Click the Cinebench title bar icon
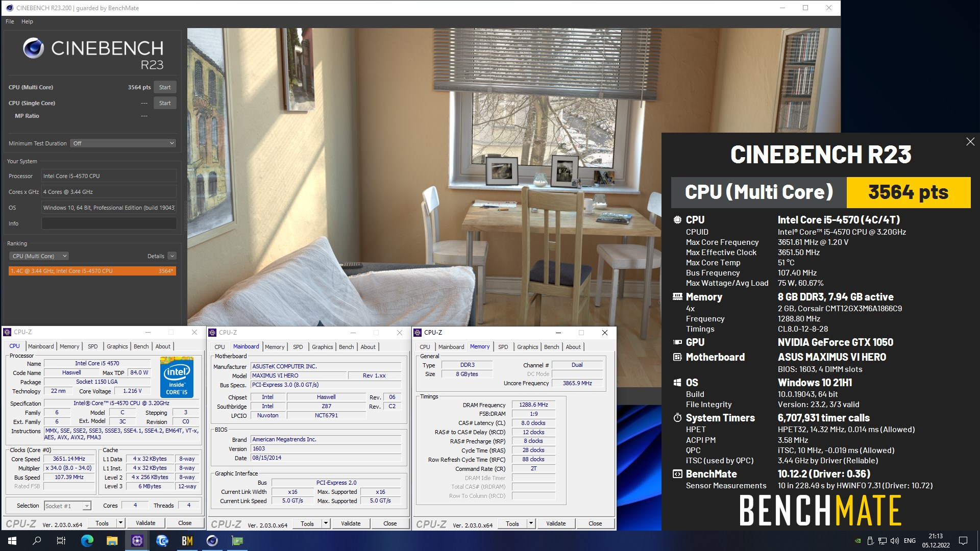 point(9,8)
